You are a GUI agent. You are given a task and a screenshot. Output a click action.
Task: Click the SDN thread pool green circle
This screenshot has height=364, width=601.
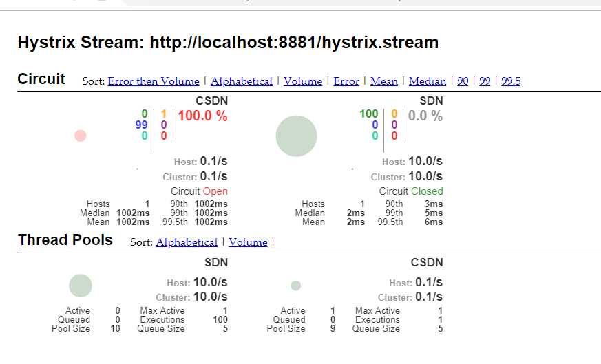pyautogui.click(x=81, y=286)
